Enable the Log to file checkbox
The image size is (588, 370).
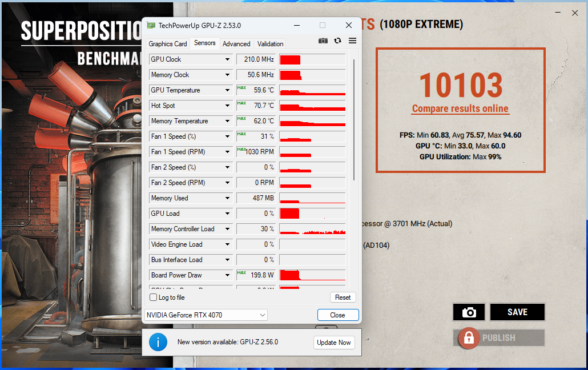pyautogui.click(x=154, y=297)
